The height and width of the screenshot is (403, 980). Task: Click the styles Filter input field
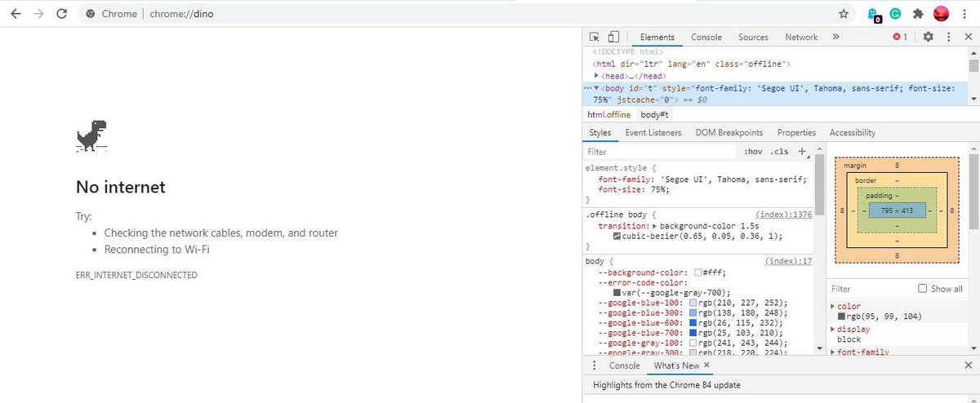(x=661, y=151)
